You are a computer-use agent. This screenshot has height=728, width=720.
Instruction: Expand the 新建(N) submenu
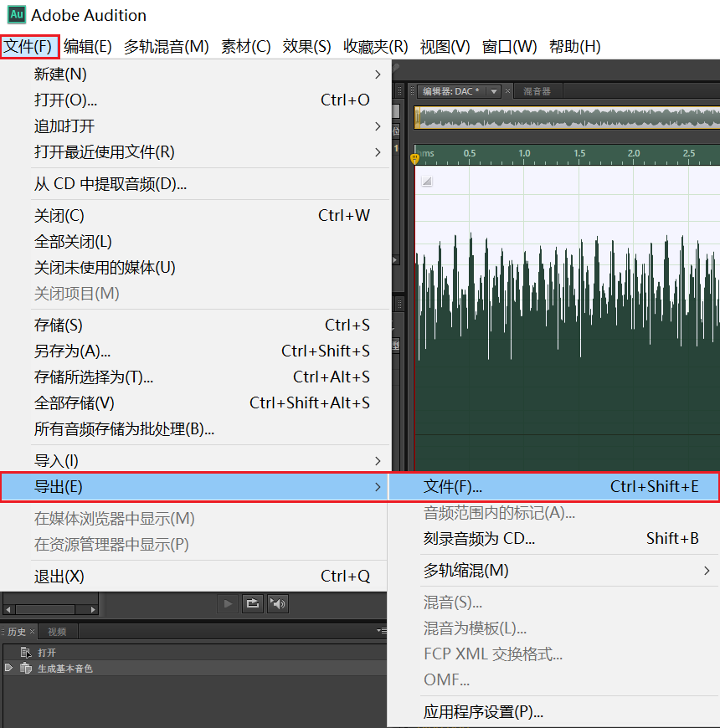[x=195, y=74]
